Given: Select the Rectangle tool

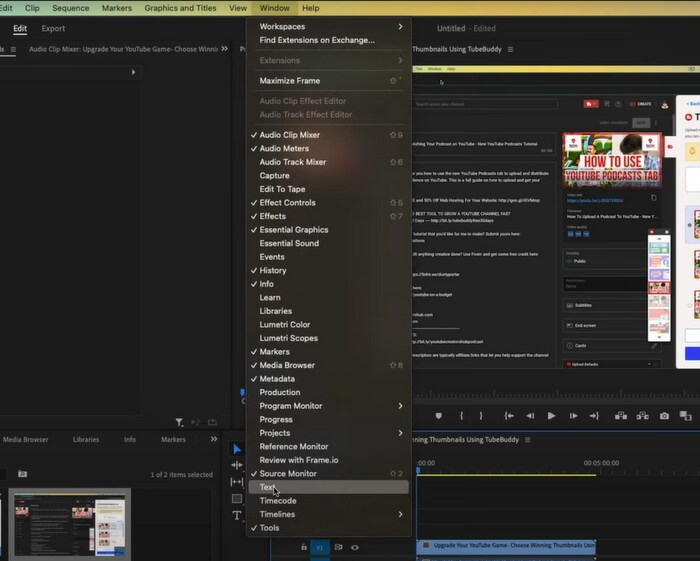Looking at the screenshot, I should click(x=237, y=499).
